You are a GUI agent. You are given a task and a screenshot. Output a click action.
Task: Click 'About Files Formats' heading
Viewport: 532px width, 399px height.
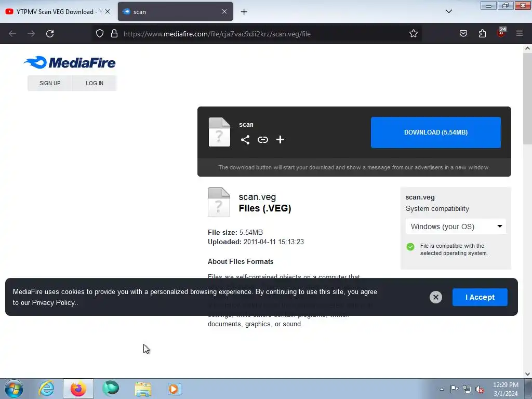coord(241,262)
